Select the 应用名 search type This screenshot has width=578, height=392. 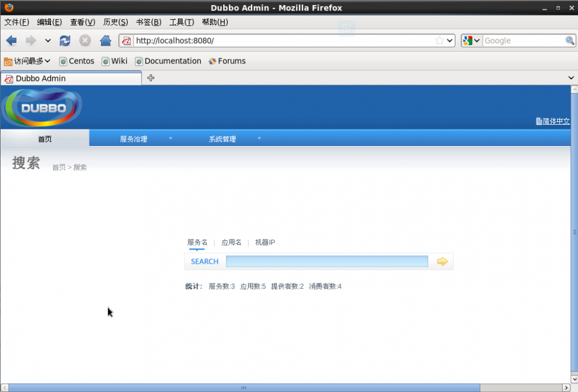(231, 242)
